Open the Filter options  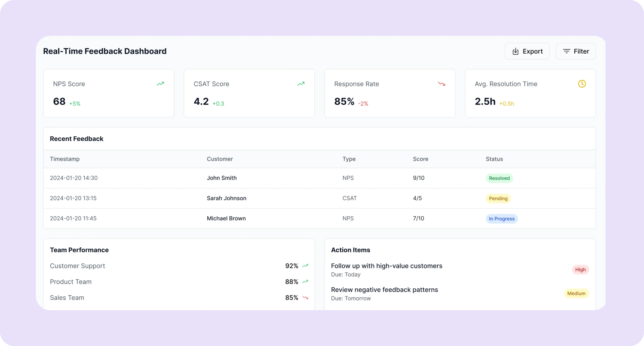(576, 51)
